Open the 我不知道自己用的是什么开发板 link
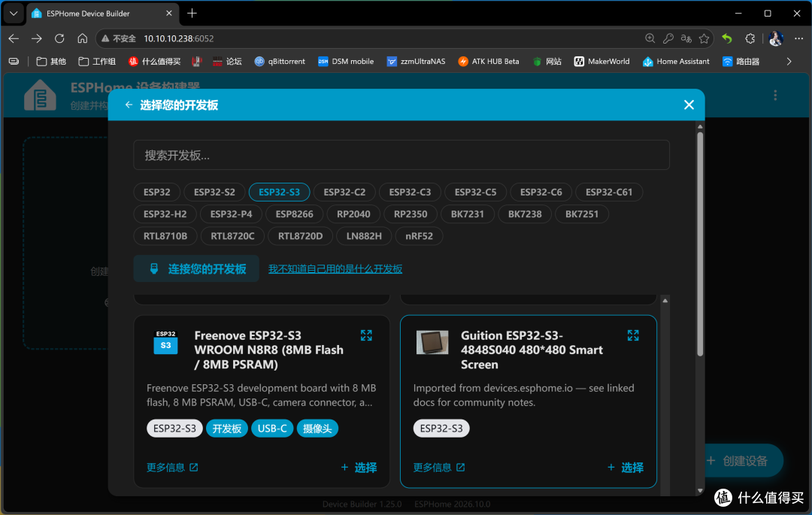This screenshot has height=515, width=812. click(x=335, y=268)
